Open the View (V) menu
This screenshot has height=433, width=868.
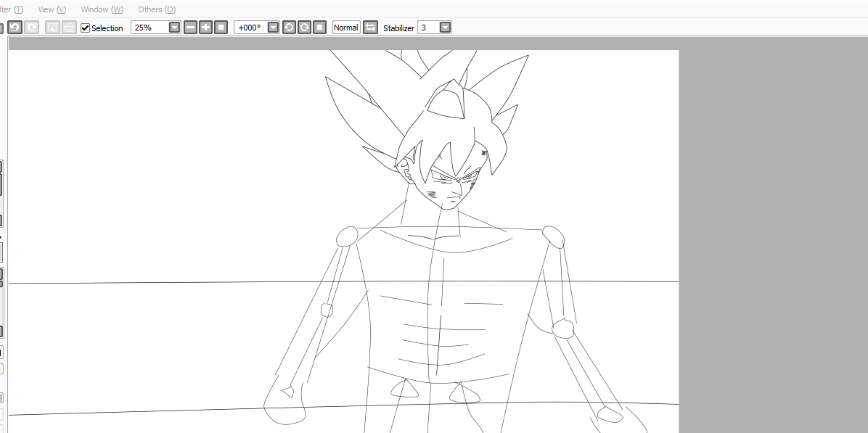(x=52, y=9)
